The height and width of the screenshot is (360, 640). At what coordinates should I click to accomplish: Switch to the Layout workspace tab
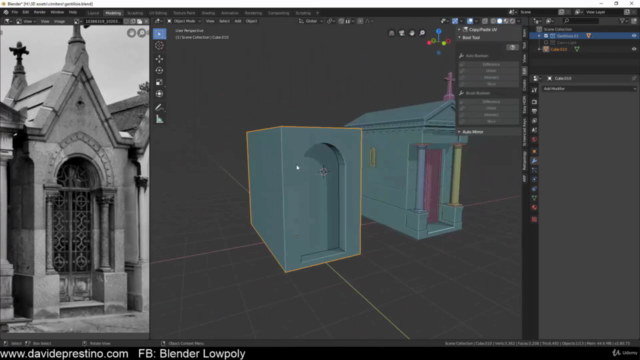(x=93, y=13)
